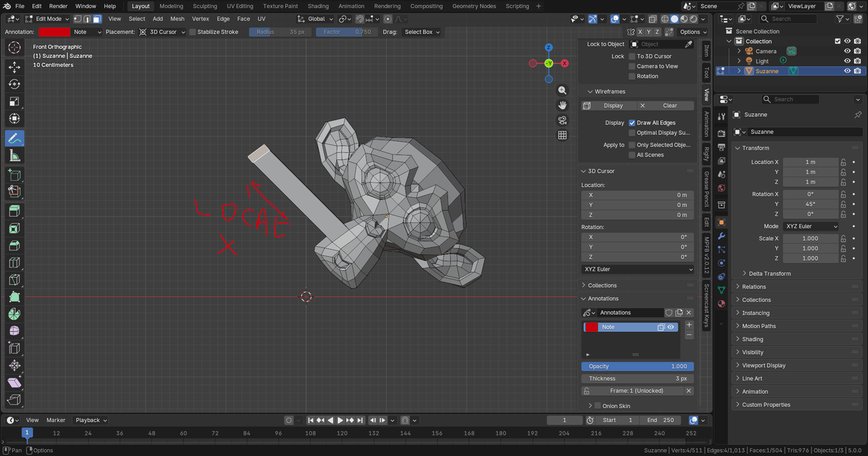
Task: Hide the Suzanne object in outliner
Action: tap(847, 71)
